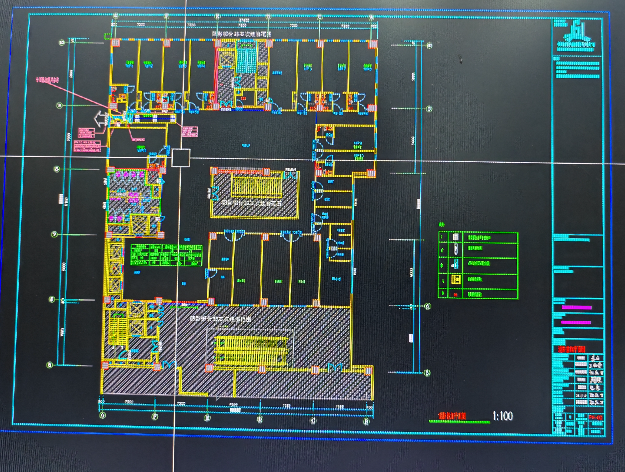Image resolution: width=625 pixels, height=472 pixels.
Task: Click the crosshair pickbox square cursor
Action: tap(181, 156)
